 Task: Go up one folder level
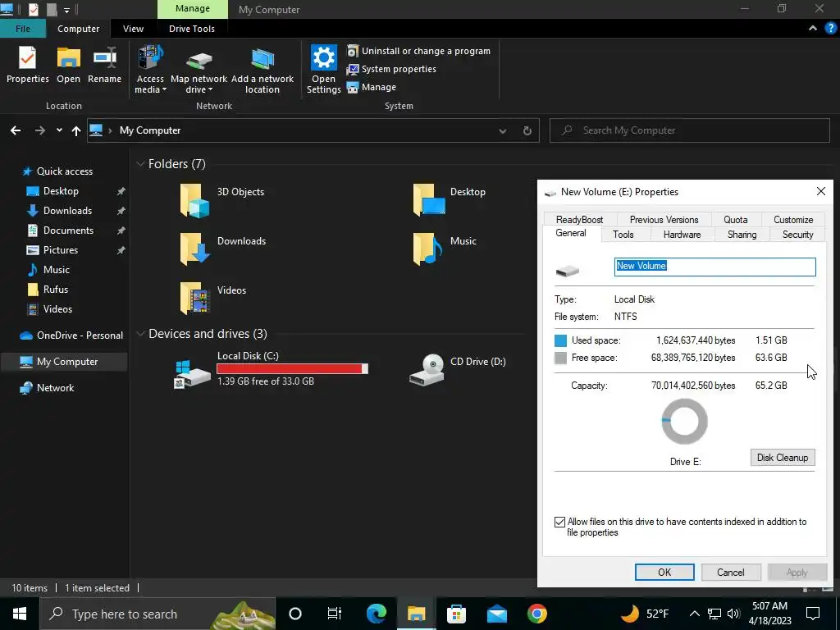pyautogui.click(x=76, y=130)
